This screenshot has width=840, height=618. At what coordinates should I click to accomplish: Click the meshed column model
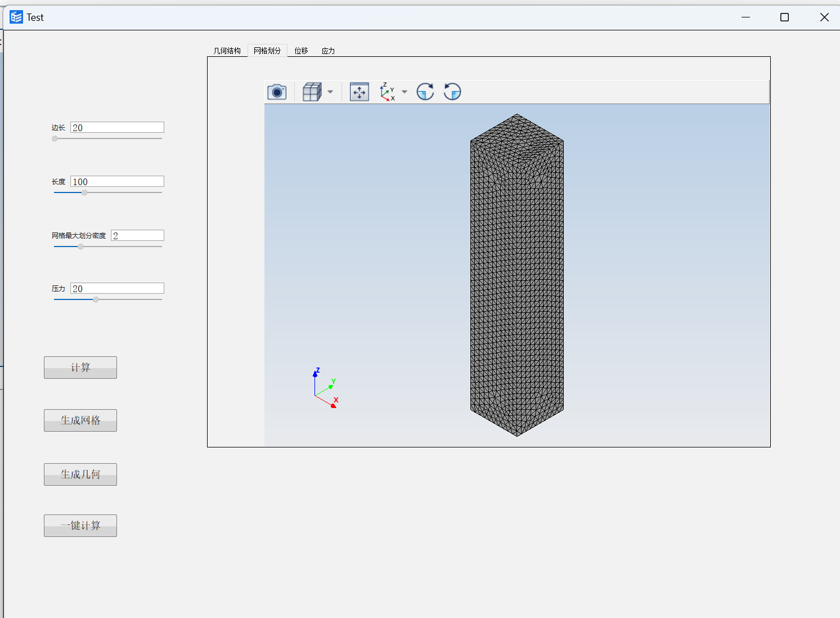point(517,275)
